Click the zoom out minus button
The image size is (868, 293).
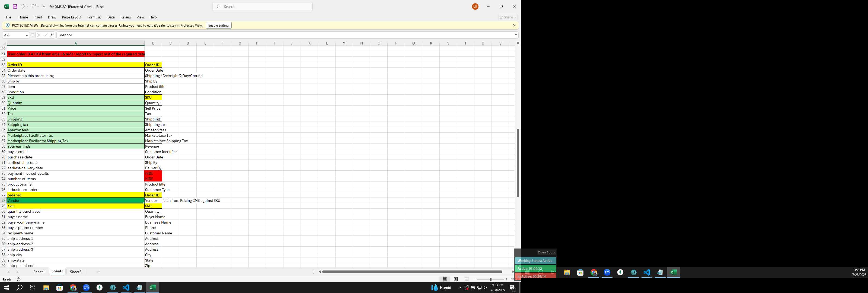coord(474,279)
